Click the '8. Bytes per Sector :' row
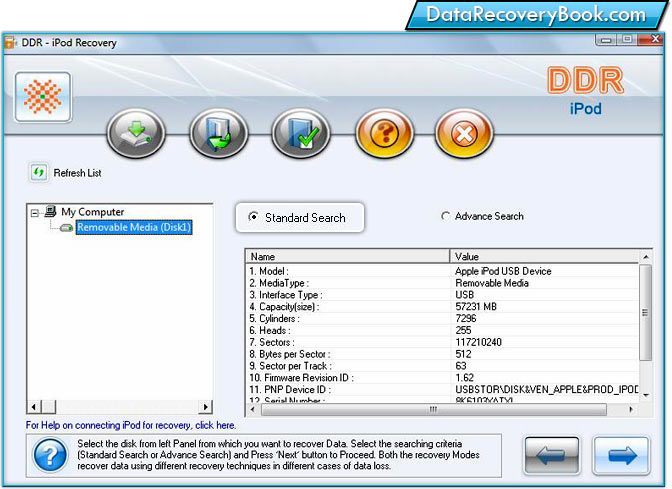672x489 pixels. 442,354
